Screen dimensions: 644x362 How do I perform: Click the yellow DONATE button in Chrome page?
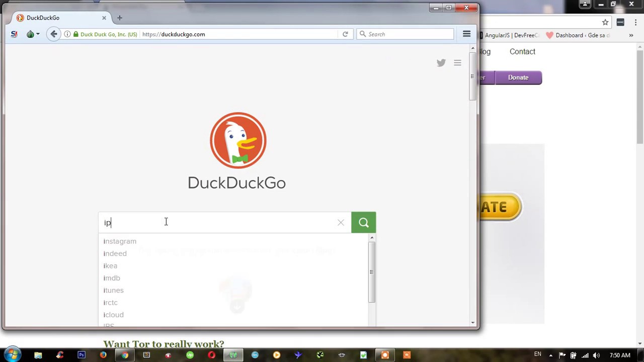pos(500,207)
